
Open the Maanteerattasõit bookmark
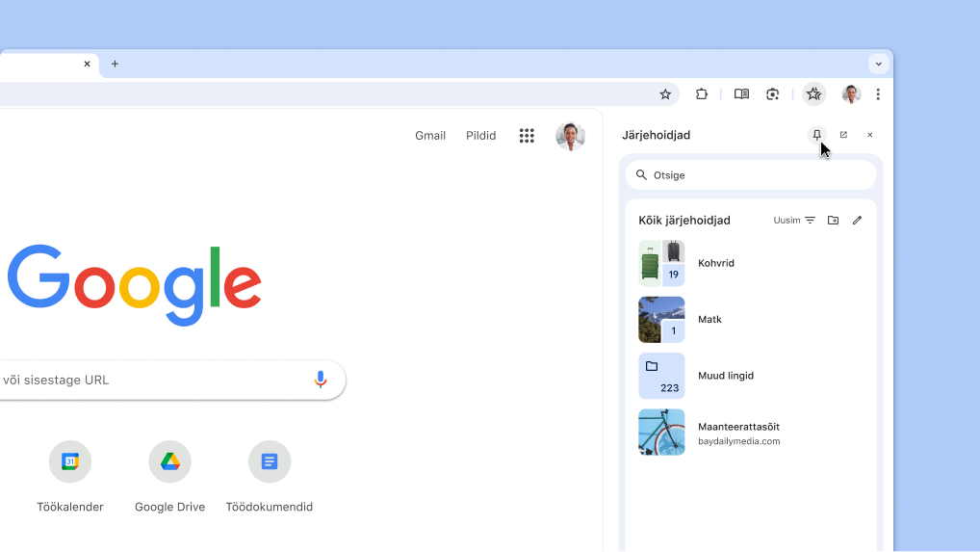[x=751, y=432]
